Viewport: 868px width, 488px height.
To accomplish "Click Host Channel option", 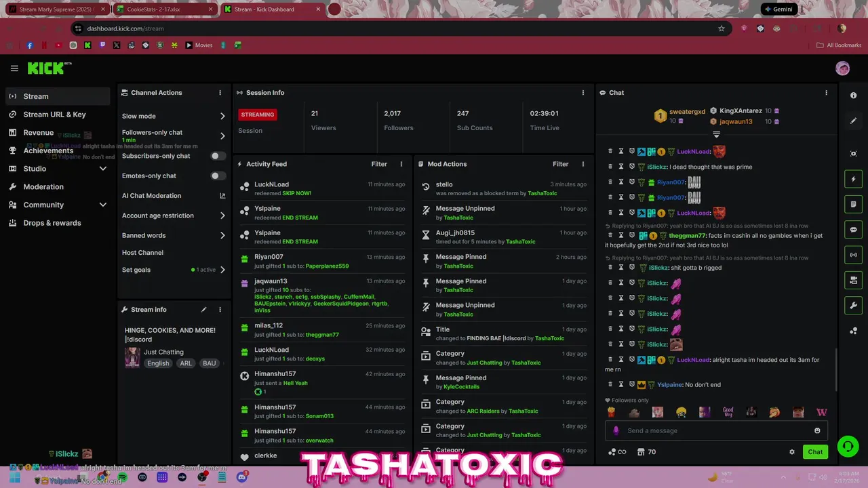I will (142, 253).
